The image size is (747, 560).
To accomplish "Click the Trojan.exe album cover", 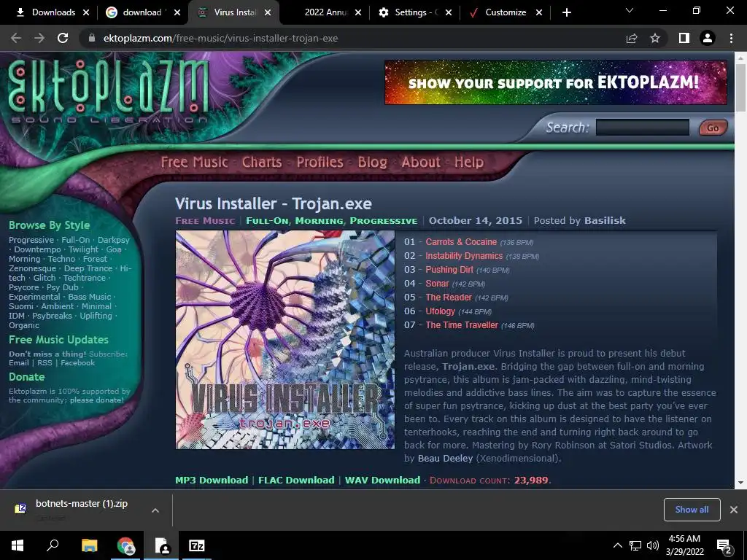I will point(285,340).
